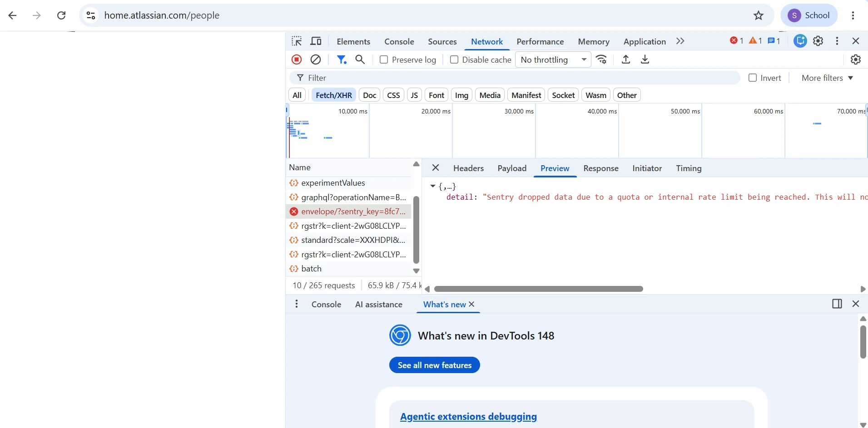Switch to the Console panel tab
868x428 pixels.
(x=399, y=41)
